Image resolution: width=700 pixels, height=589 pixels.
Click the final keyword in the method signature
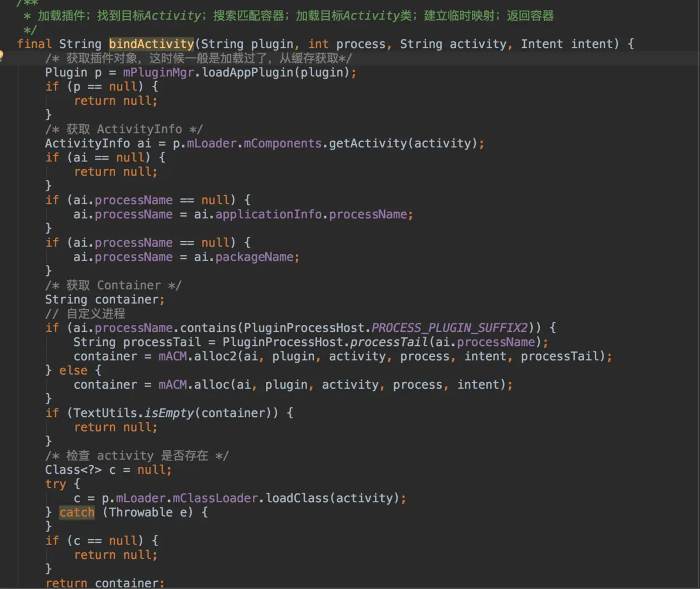(x=34, y=44)
